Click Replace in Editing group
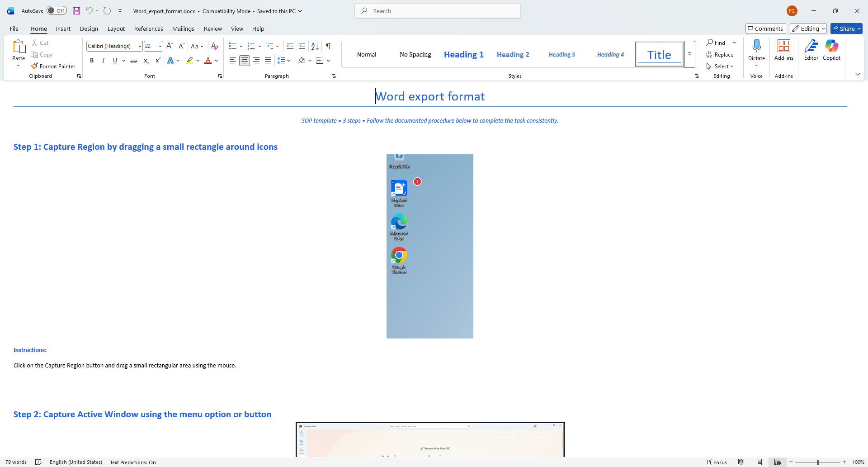Screen dimensions: 868x467 pos(719,55)
